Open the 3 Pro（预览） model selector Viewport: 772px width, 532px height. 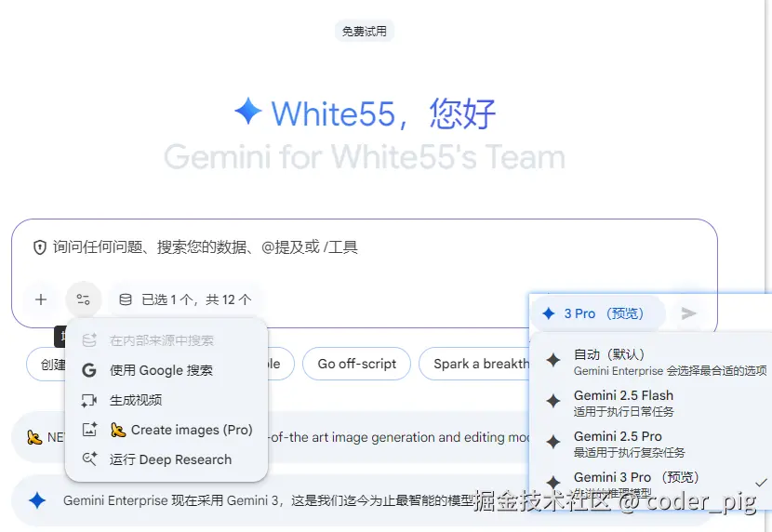(597, 313)
